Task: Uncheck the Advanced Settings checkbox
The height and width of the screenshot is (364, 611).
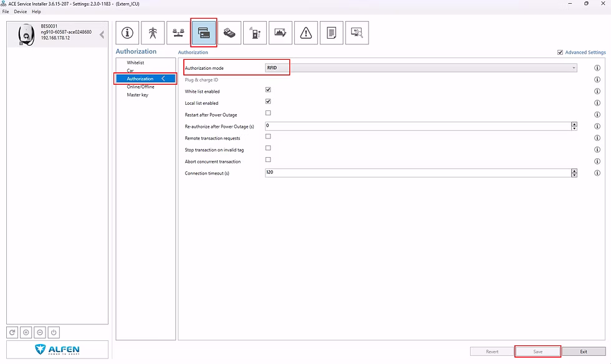Action: (x=560, y=52)
